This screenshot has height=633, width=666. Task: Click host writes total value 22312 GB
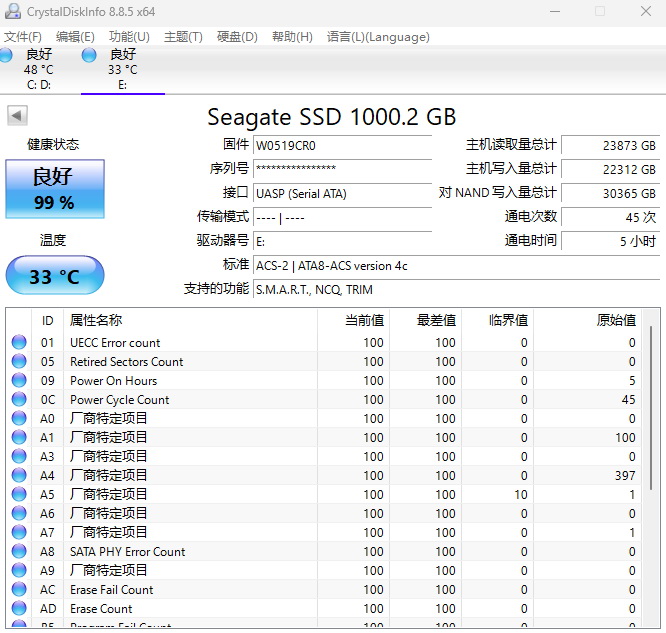coord(610,169)
